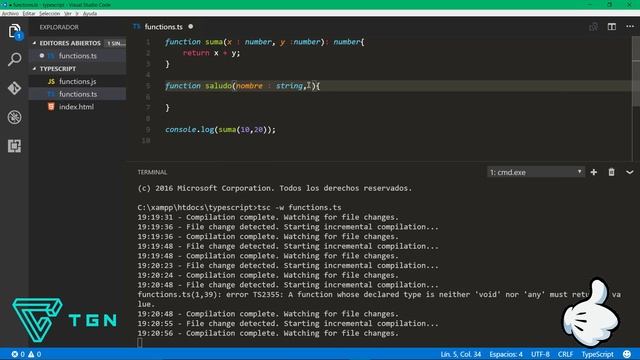Open the Source Control (Git) view

[x=14, y=88]
